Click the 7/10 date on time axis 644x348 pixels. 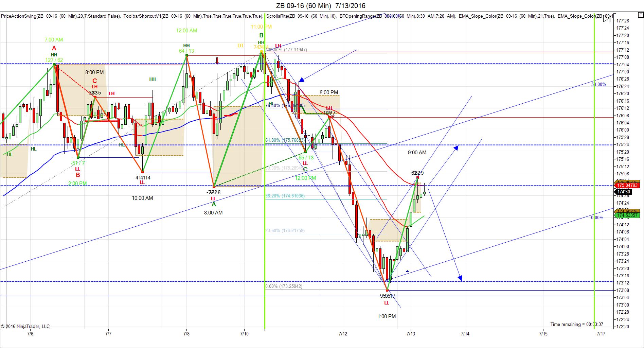tap(244, 334)
